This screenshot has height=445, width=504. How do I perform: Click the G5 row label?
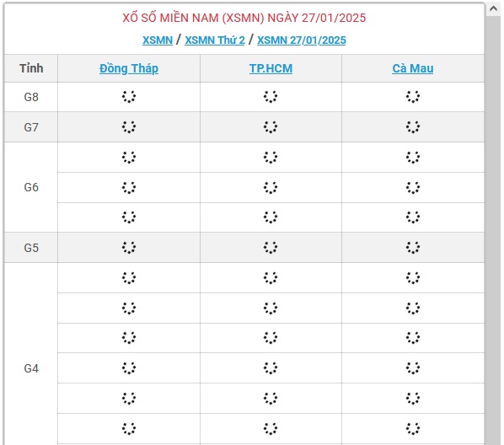(31, 248)
